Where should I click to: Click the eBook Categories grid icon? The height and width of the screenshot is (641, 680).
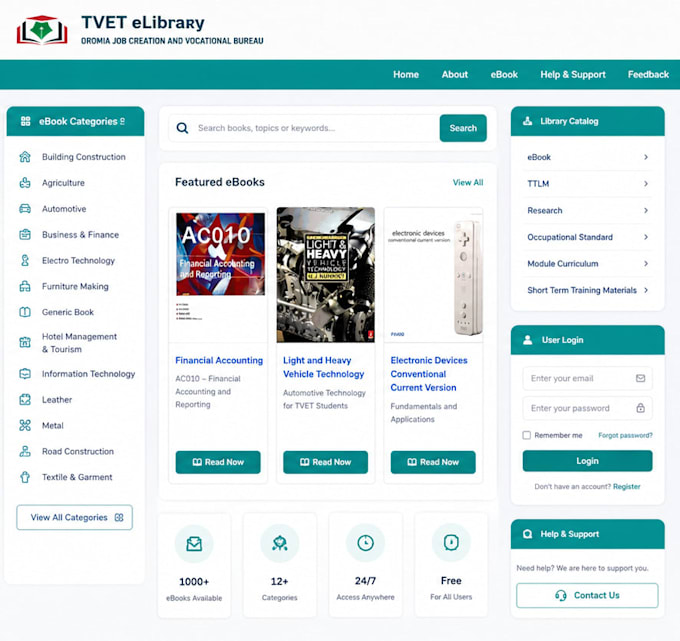[26, 121]
